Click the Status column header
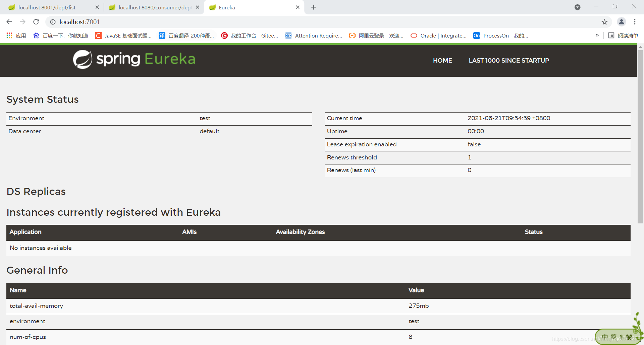 534,232
